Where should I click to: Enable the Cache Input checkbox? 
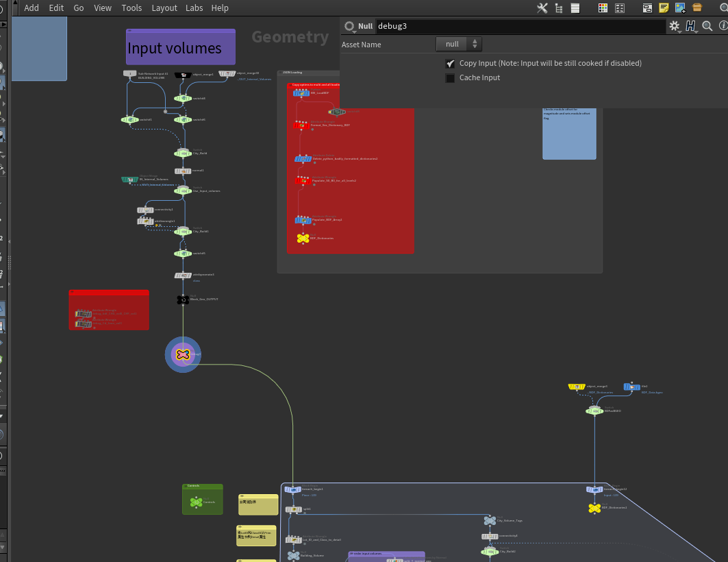pyautogui.click(x=450, y=78)
